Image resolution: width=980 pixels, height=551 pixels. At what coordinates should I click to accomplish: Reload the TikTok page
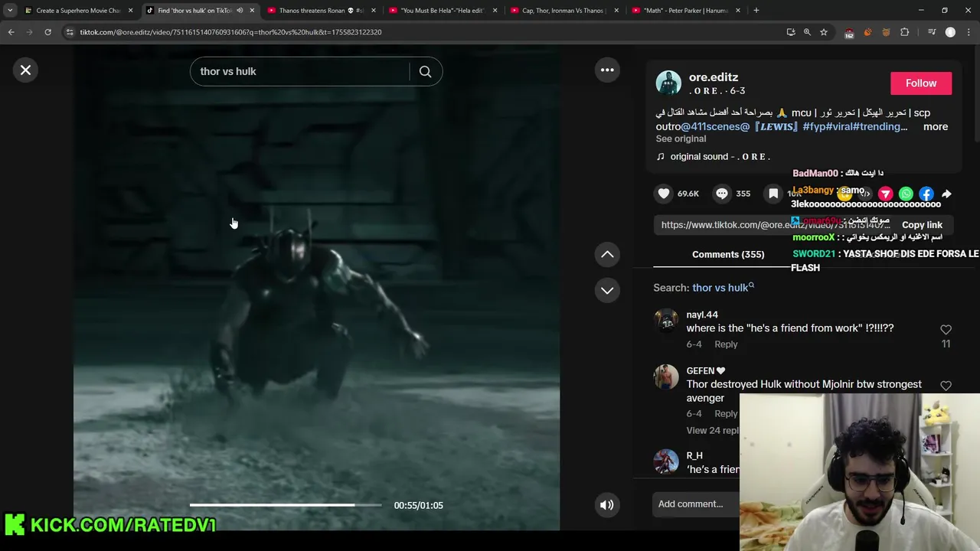tap(47, 32)
